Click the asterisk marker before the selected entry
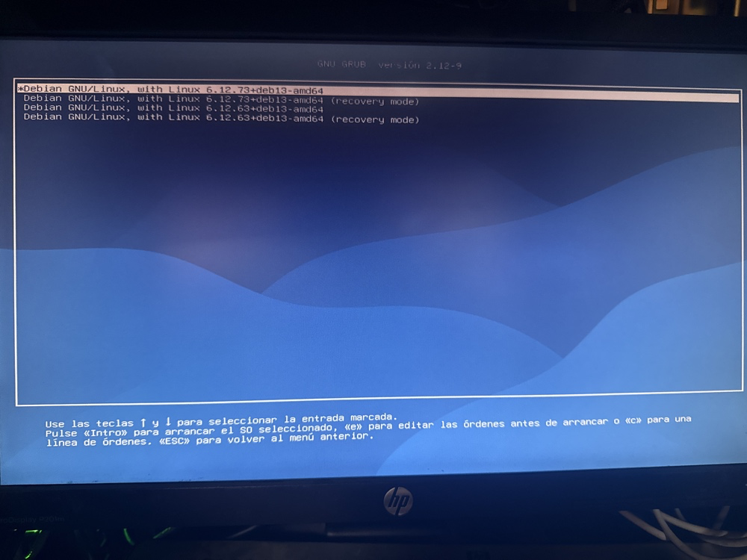The image size is (747, 560). 19,90
